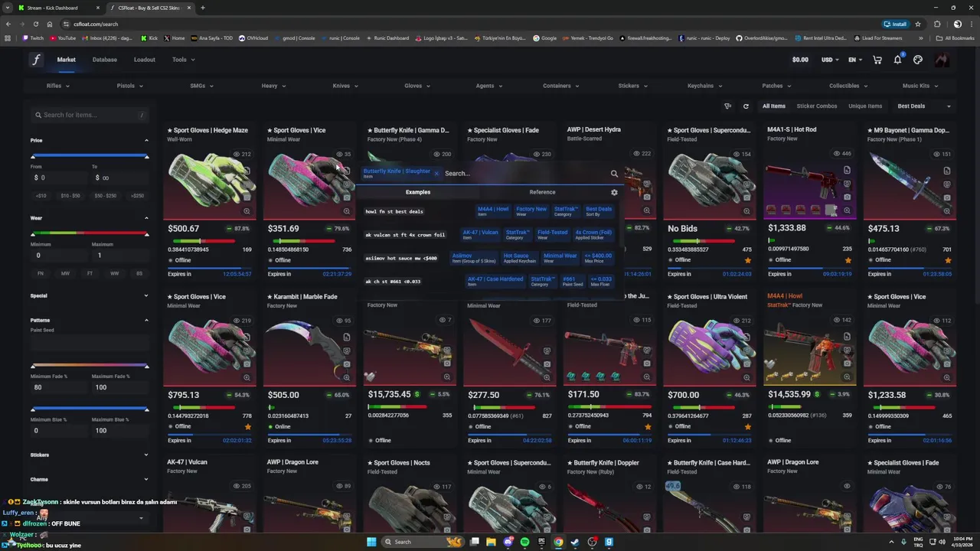
Task: Click the filter list icon beside refresh
Action: [728, 106]
